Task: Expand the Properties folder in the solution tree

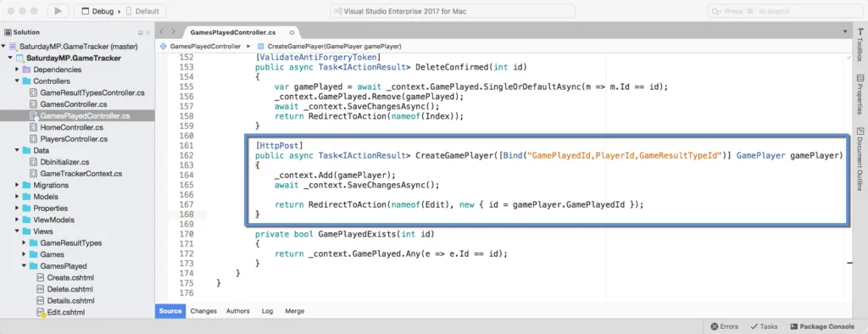Action: [17, 209]
